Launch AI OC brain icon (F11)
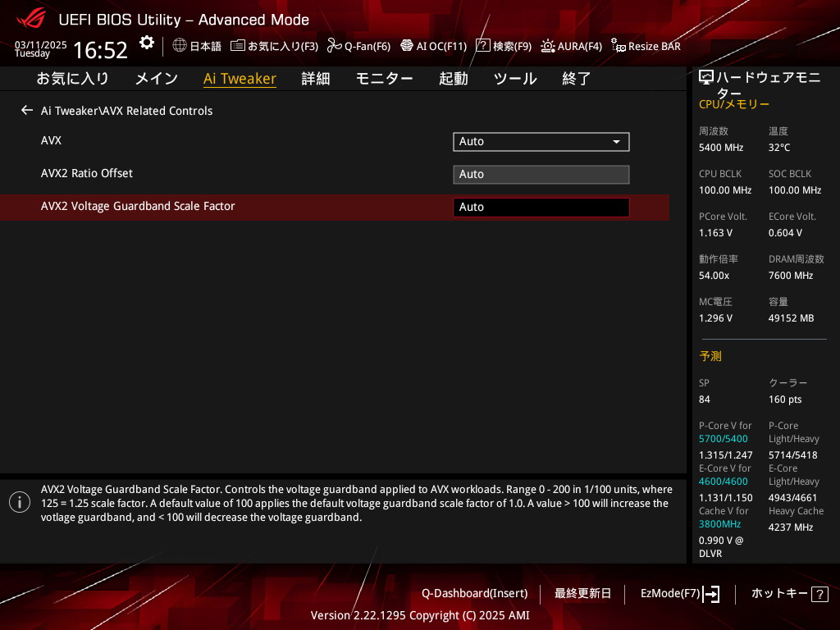Image resolution: width=840 pixels, height=630 pixels. click(x=407, y=46)
